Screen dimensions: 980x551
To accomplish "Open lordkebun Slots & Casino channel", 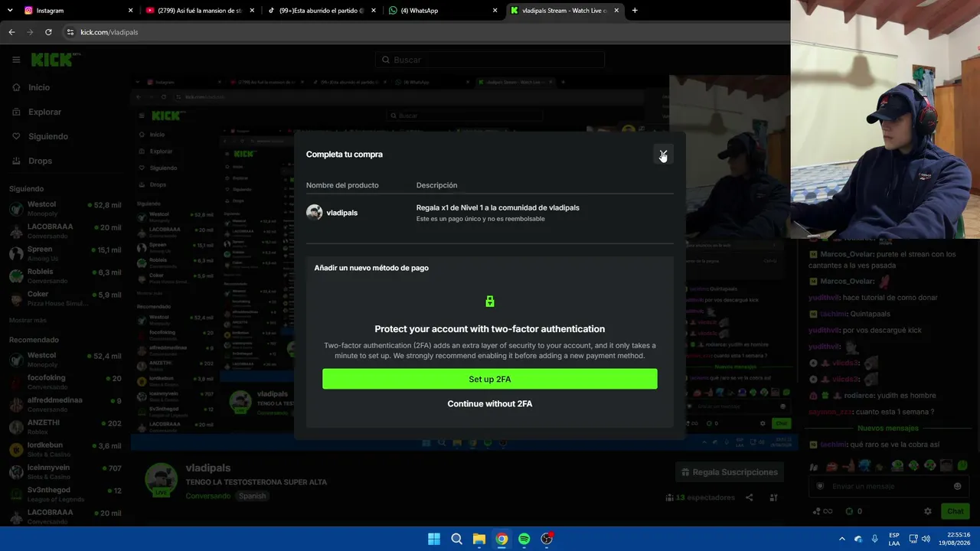I will coord(64,449).
